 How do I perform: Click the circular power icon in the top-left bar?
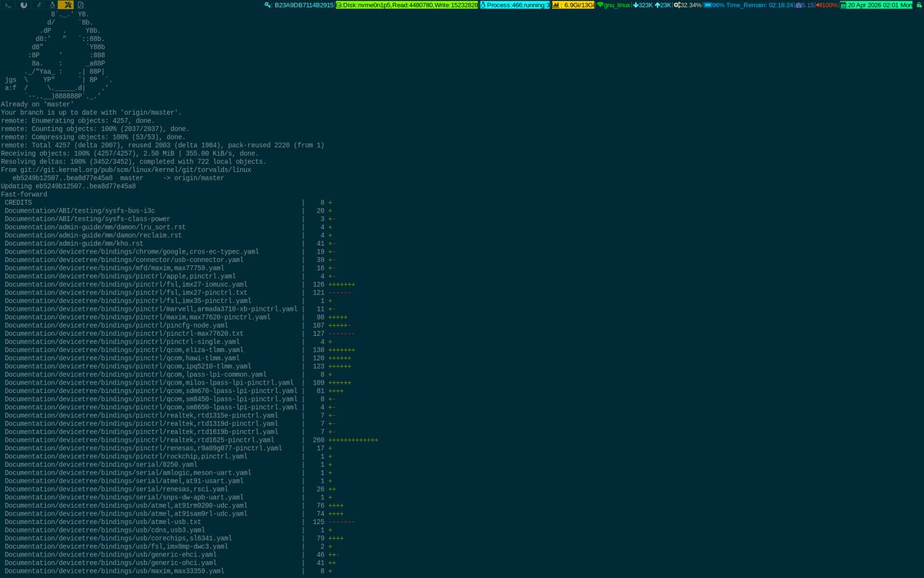[24, 5]
